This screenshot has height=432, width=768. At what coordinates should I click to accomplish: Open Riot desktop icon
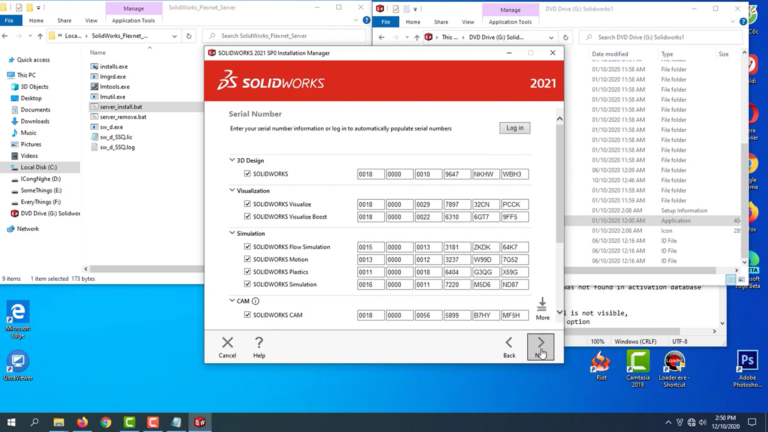[x=601, y=365]
